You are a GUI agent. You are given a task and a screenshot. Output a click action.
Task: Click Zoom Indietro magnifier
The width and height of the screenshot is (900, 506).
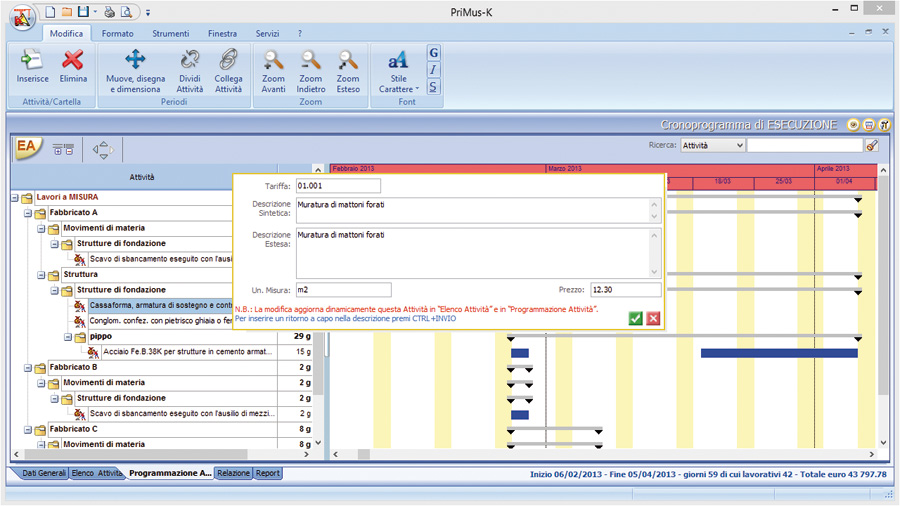[x=311, y=60]
